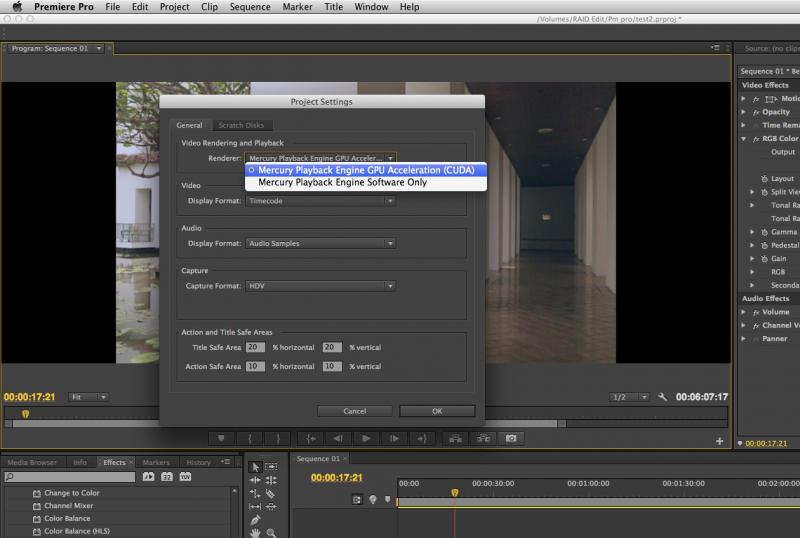The height and width of the screenshot is (538, 800).
Task: Toggle the fx switch for RGB Color
Action: pos(756,139)
